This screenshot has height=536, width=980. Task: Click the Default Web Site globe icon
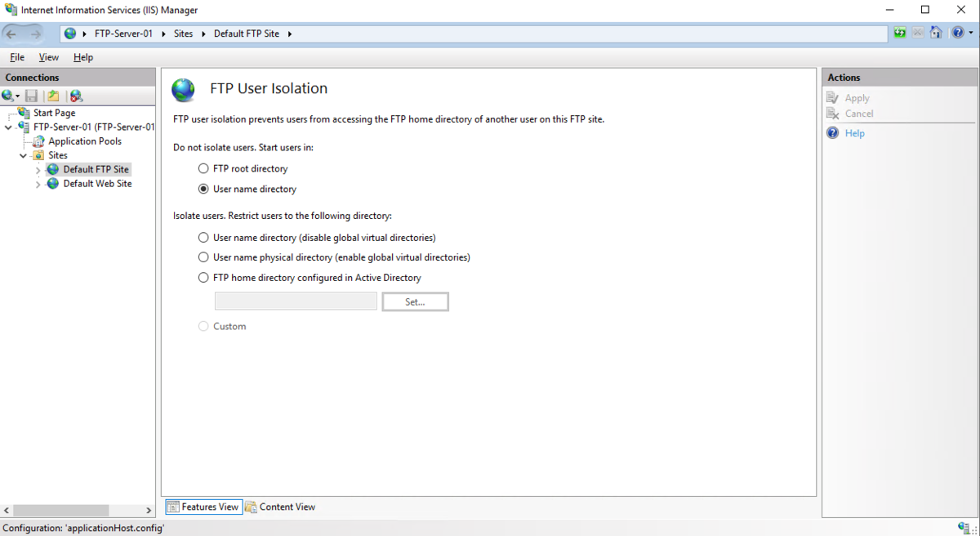[53, 184]
